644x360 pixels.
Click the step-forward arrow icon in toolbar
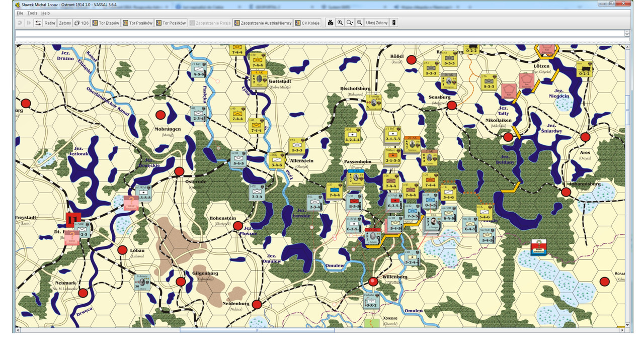point(29,23)
